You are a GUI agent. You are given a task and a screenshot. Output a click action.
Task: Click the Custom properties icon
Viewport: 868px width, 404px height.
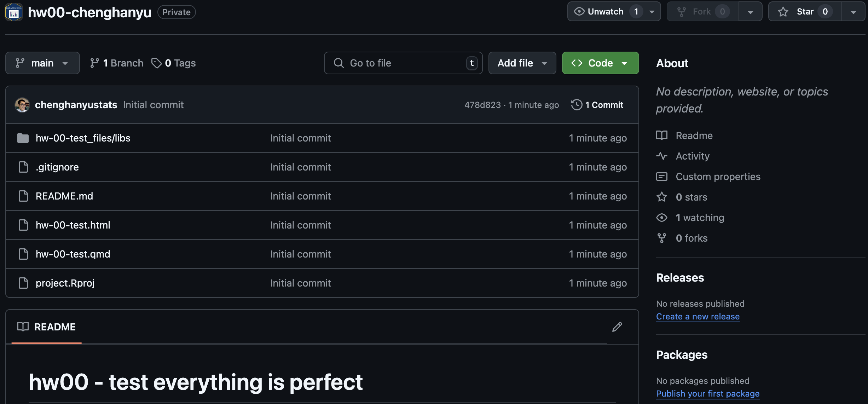coord(661,176)
